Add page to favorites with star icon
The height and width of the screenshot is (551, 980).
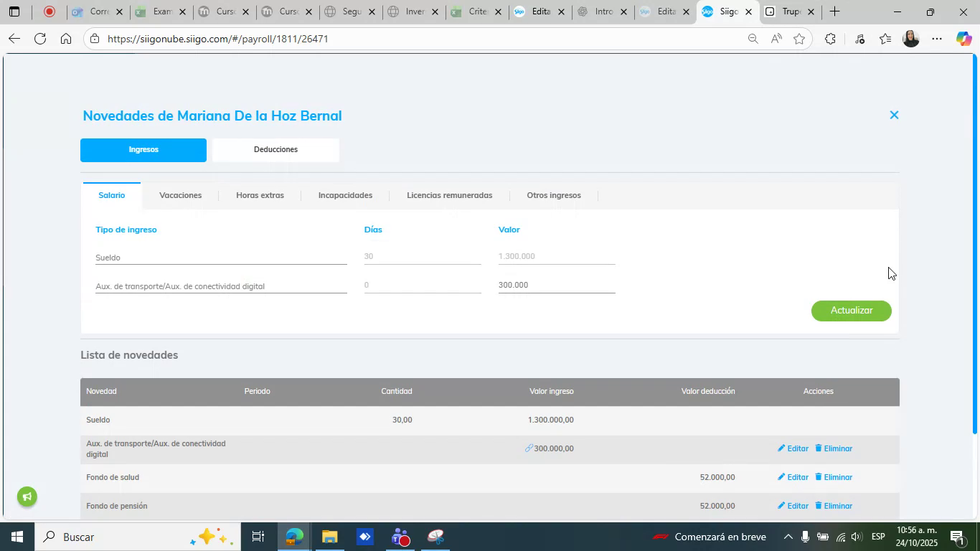pyautogui.click(x=799, y=39)
